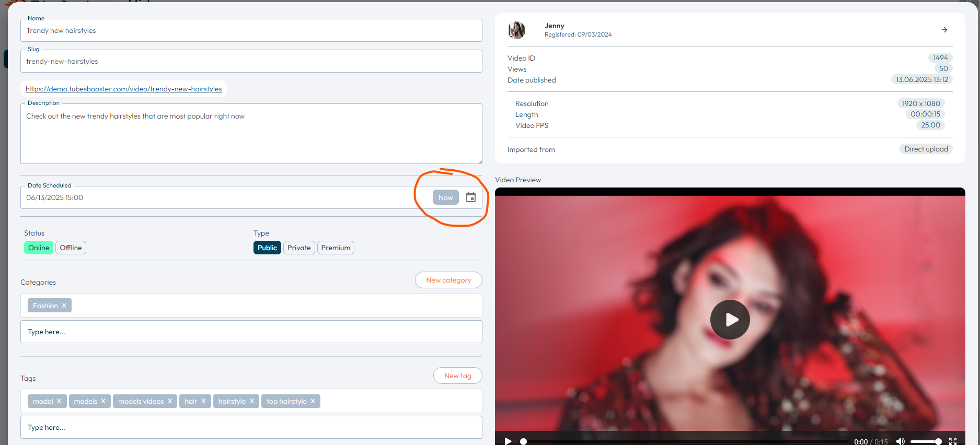This screenshot has width=980, height=445.
Task: Play video with large center play button
Action: [x=730, y=320]
